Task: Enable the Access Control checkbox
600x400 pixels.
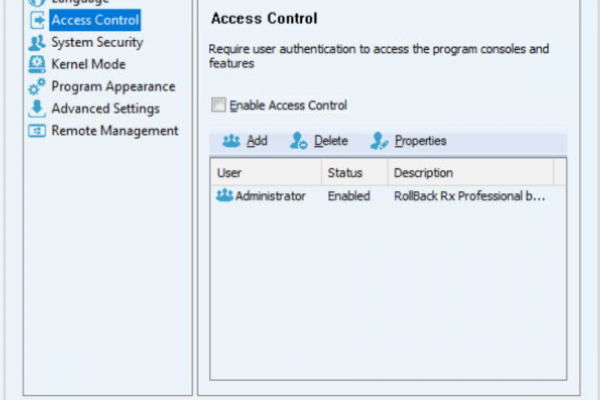Action: [x=218, y=105]
